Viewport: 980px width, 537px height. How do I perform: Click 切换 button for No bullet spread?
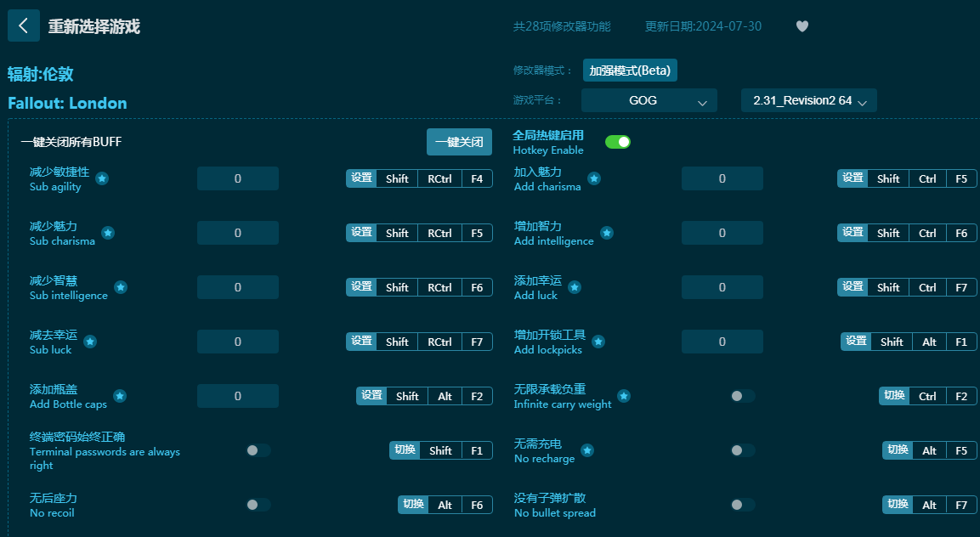tap(898, 505)
